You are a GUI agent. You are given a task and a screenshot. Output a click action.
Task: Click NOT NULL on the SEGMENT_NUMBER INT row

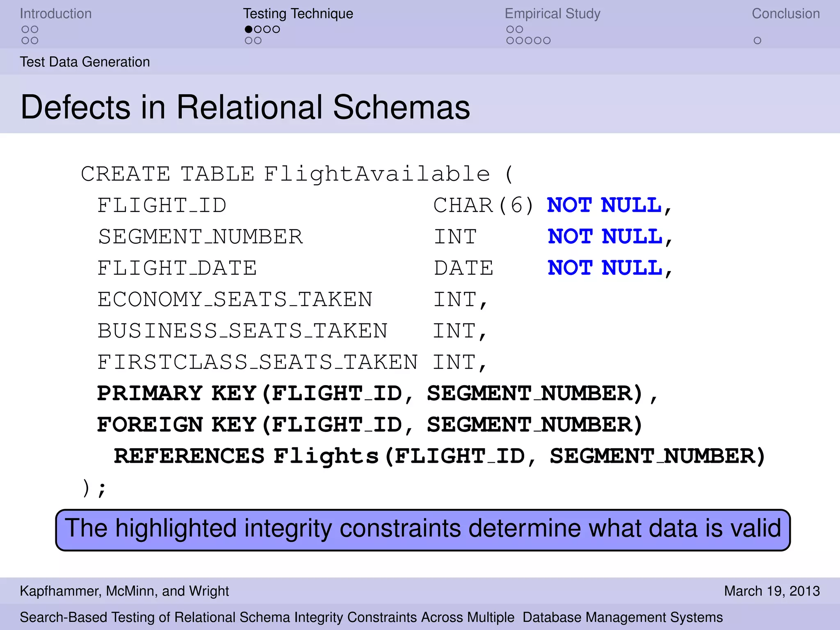pyautogui.click(x=605, y=237)
